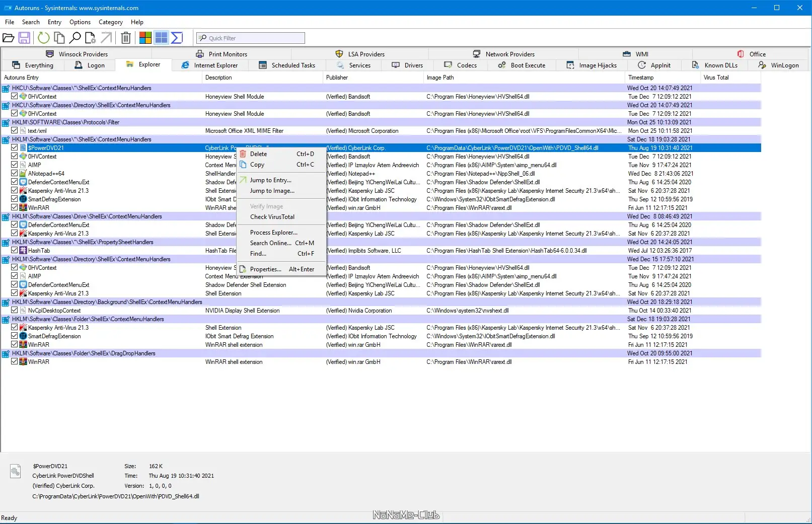Focus the Quick Filter search field
Screen dimensions: 812x524
[251, 38]
